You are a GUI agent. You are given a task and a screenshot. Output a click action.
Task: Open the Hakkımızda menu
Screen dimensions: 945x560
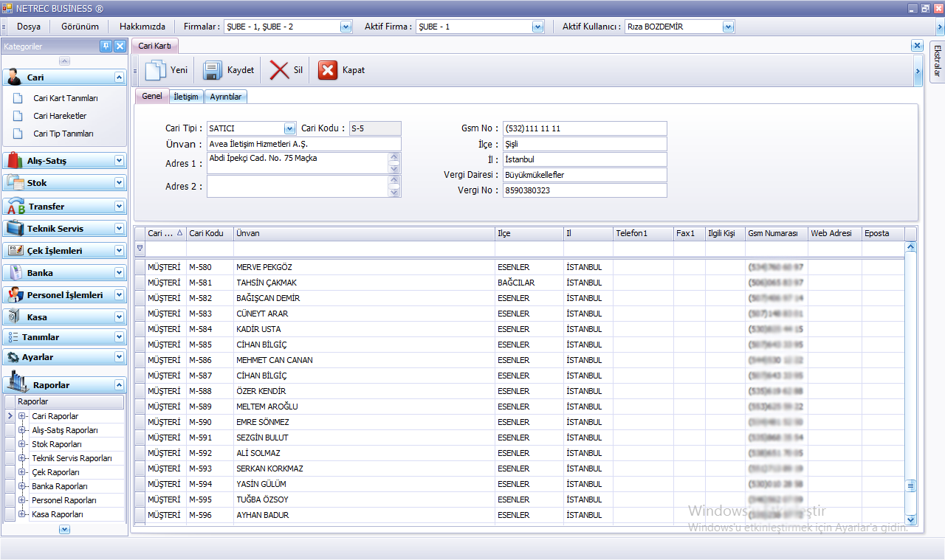click(x=142, y=27)
